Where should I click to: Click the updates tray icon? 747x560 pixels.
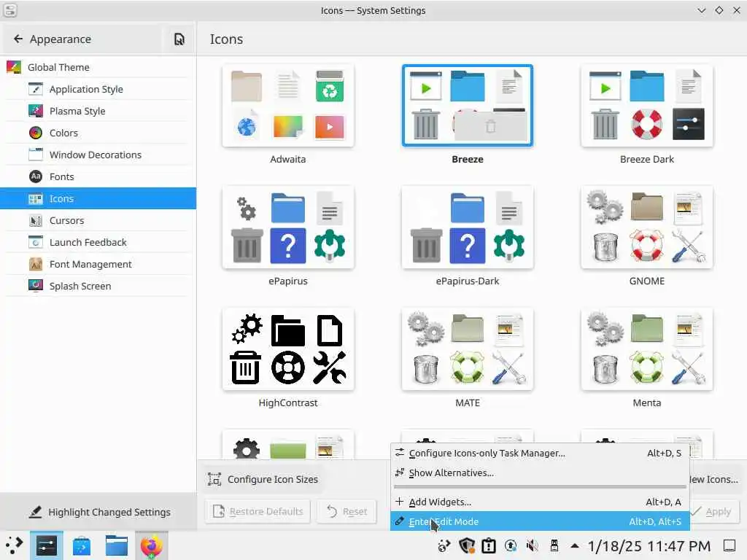coord(511,545)
